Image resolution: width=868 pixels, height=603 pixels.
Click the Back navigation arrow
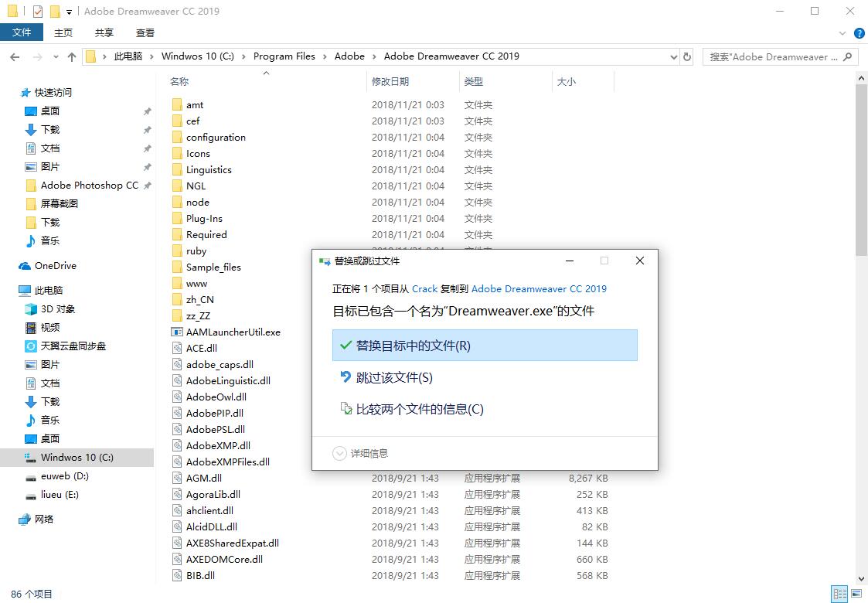pyautogui.click(x=15, y=57)
